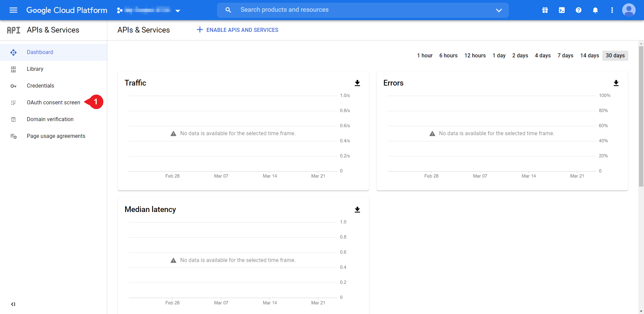Viewport: 644px width, 314px height.
Task: Open the help menu
Action: pyautogui.click(x=578, y=10)
